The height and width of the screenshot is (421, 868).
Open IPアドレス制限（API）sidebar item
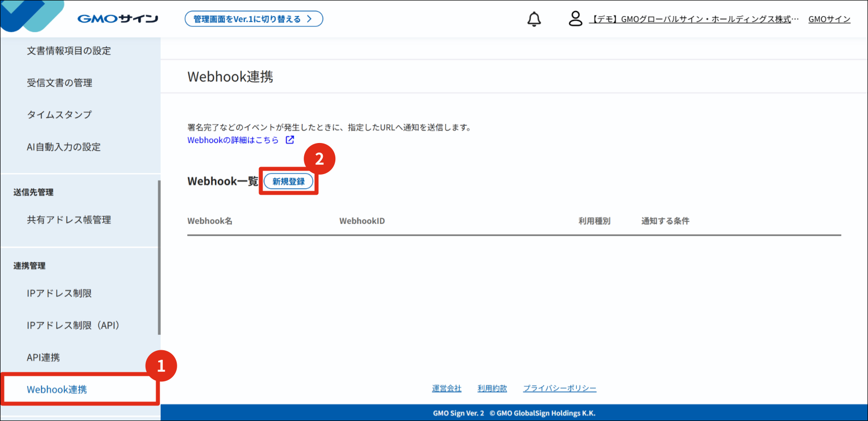[73, 326]
